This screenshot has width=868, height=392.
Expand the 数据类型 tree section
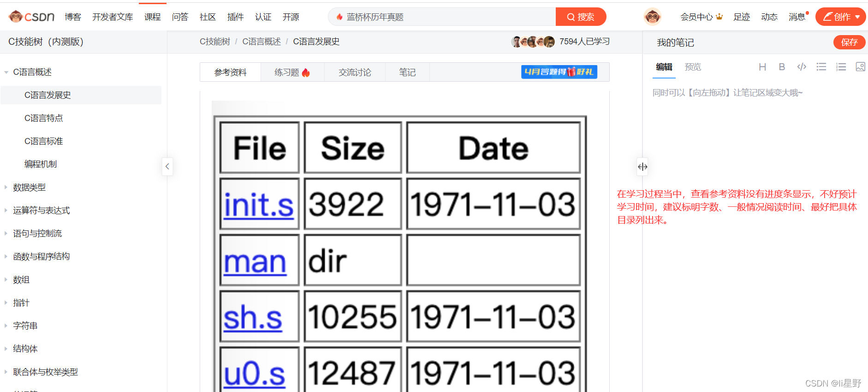tap(6, 187)
